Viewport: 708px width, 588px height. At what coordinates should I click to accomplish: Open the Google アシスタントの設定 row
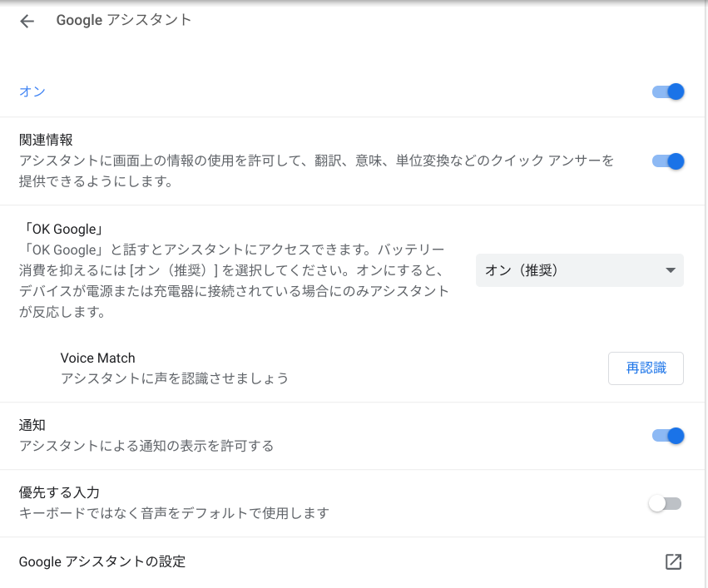click(352, 562)
